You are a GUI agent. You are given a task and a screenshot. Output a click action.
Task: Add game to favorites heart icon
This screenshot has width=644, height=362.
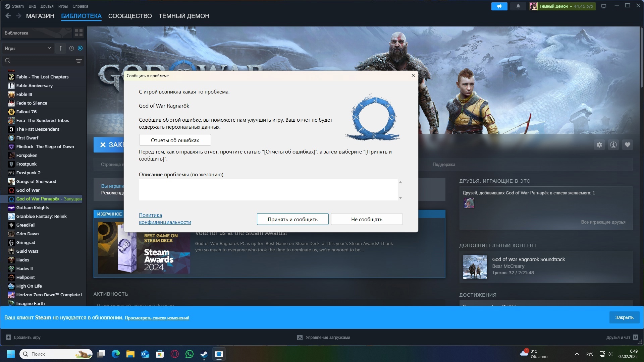627,145
